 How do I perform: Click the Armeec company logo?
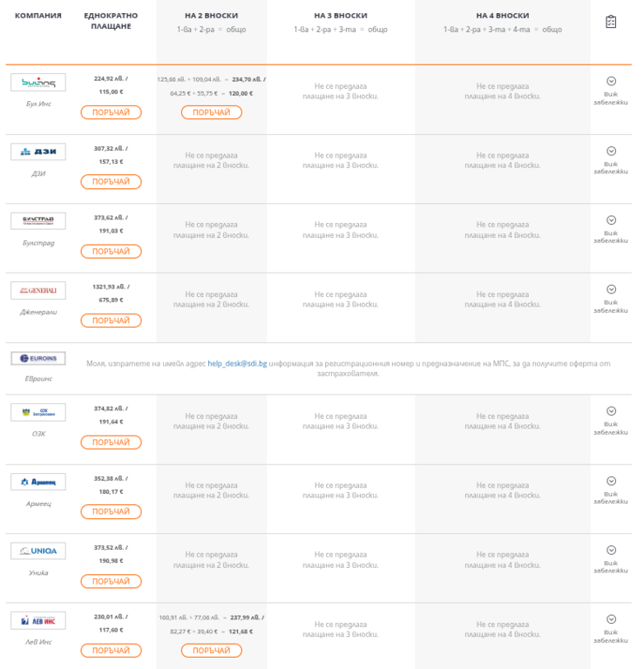38,482
